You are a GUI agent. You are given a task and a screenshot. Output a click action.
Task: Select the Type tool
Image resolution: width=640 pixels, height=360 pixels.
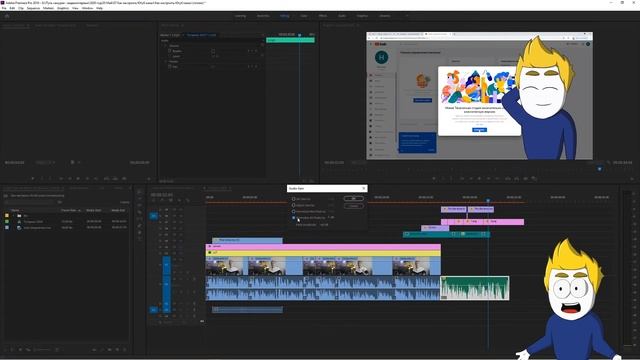point(139,238)
